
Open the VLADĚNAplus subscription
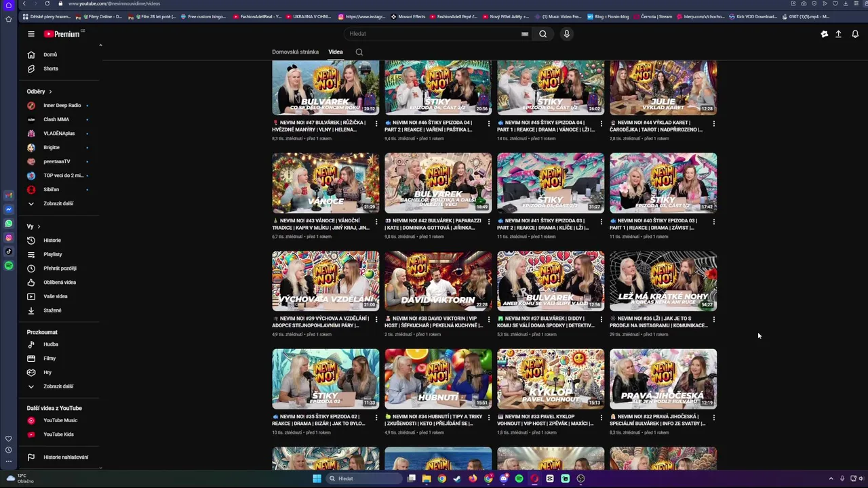click(60, 134)
